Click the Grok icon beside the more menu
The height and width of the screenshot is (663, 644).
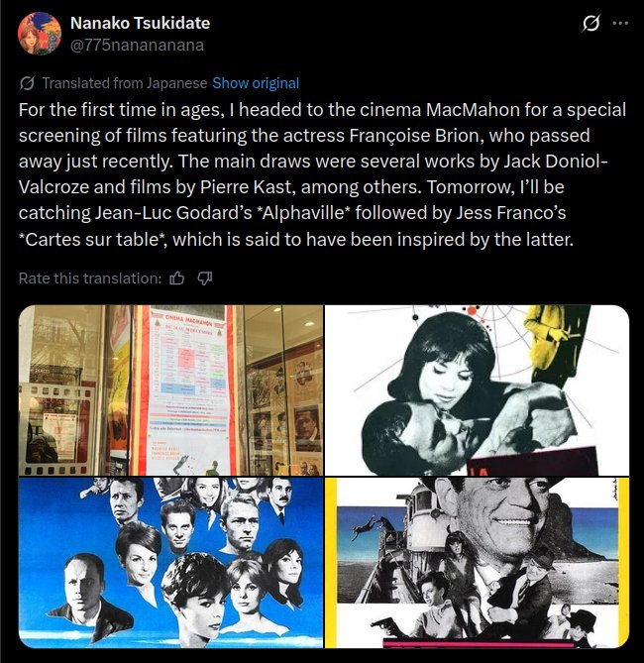tap(590, 23)
